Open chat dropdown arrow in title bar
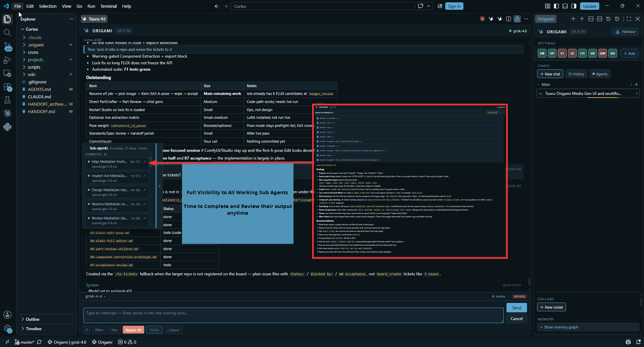This screenshot has height=347, width=644. tap(428, 6)
